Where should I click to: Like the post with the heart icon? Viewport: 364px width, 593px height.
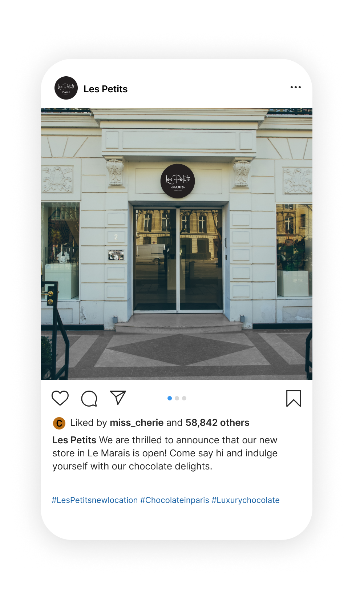pyautogui.click(x=60, y=398)
